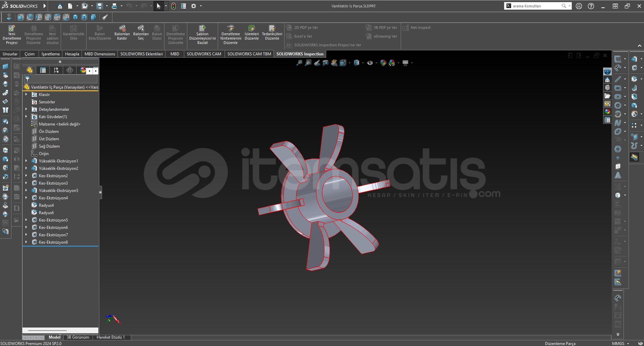Open the DimXpertManager crosshair tab

[70, 70]
